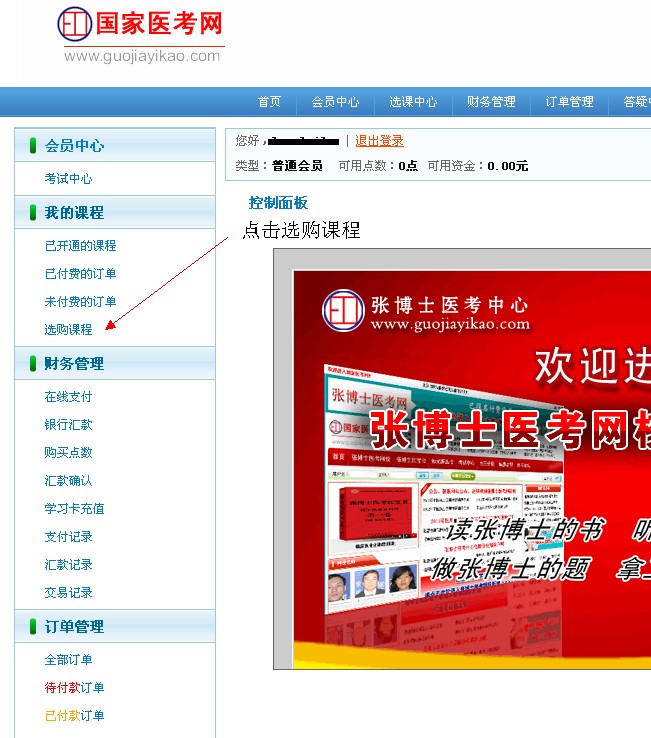
Task: Open 学习卡充值 sidebar link
Action: 74,509
